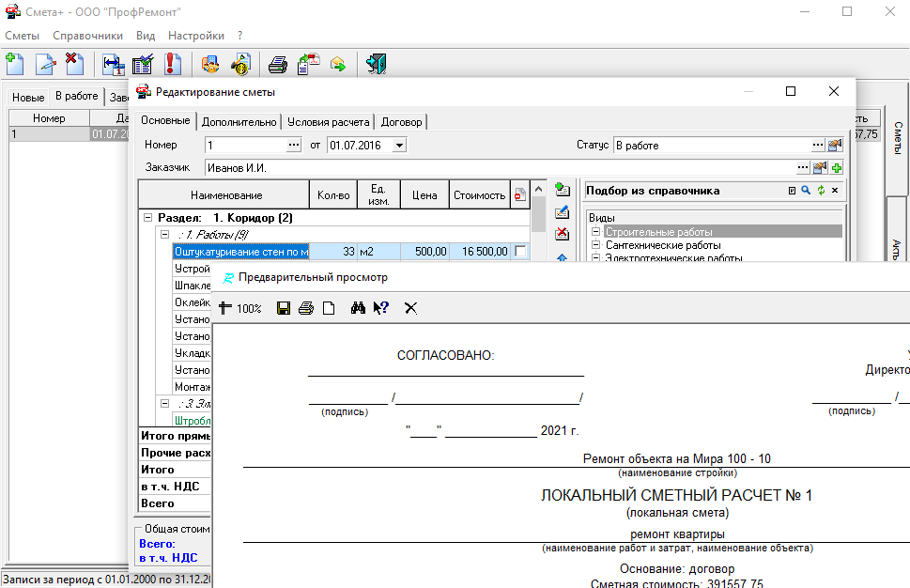Click the red exclamation mark toolbar icon

coord(172,64)
